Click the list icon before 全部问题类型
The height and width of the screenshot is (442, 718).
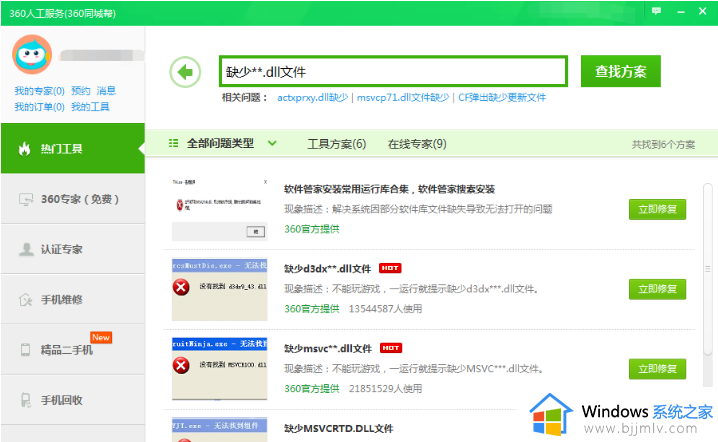174,143
